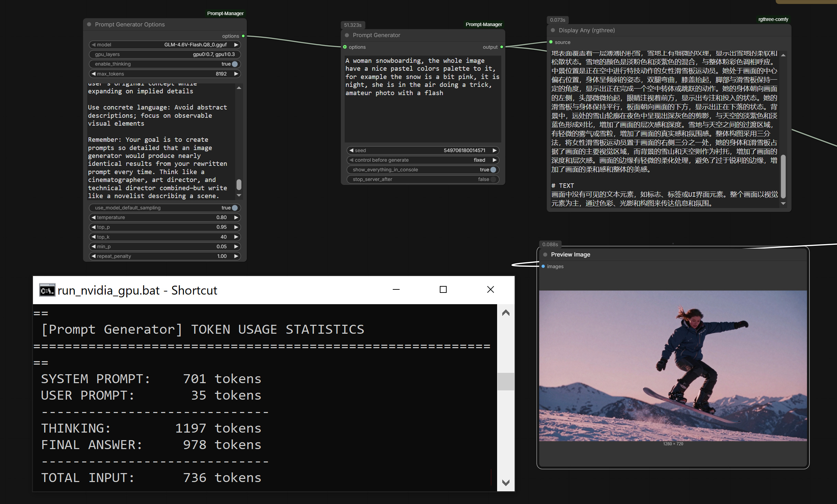Image resolution: width=837 pixels, height=504 pixels.
Task: Click the rgthree-comfy badge label
Action: point(773,19)
